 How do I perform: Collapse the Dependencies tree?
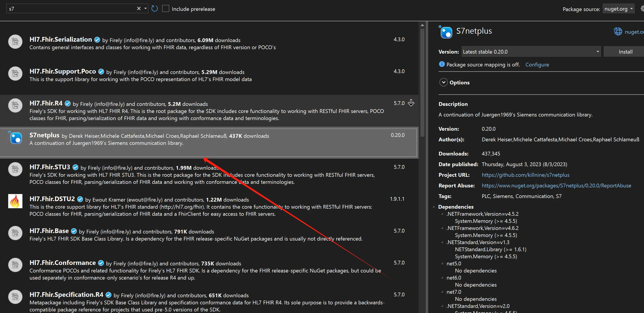pos(434,207)
